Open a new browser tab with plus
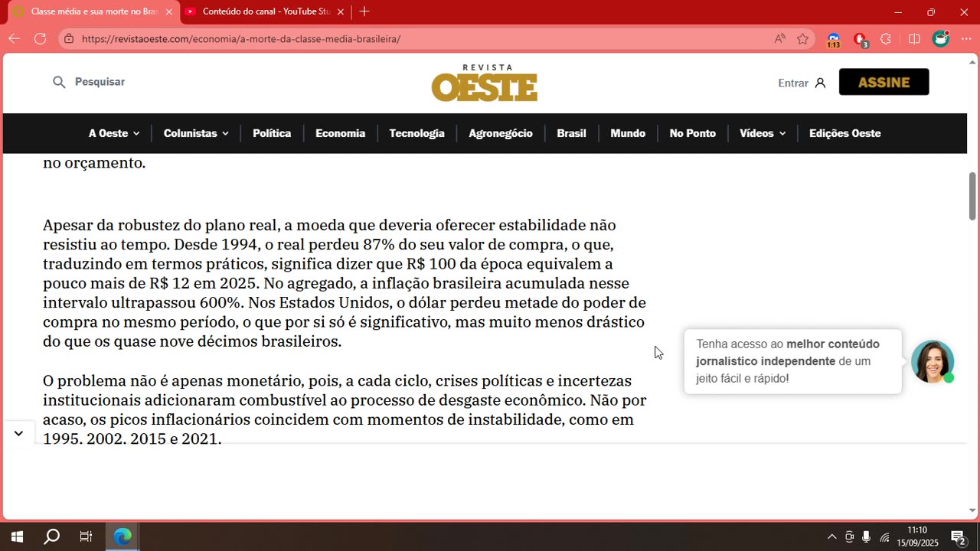980x551 pixels. click(x=364, y=11)
